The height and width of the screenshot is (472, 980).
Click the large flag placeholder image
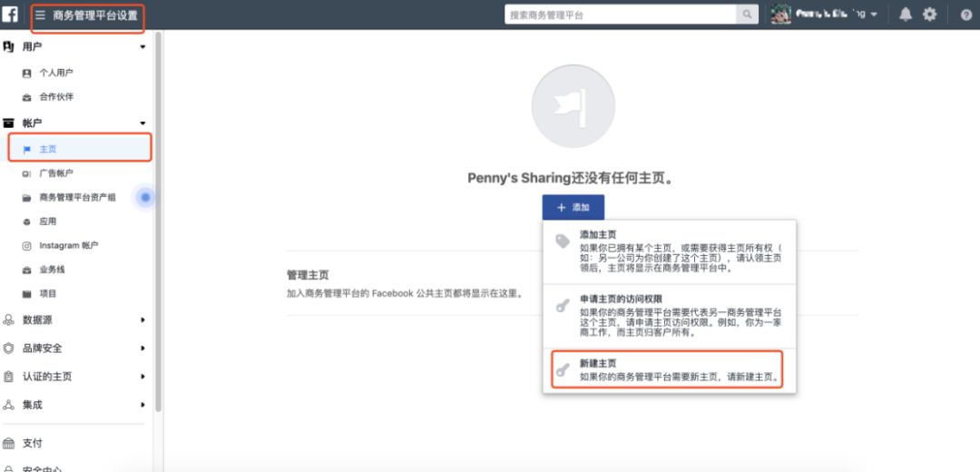click(573, 106)
